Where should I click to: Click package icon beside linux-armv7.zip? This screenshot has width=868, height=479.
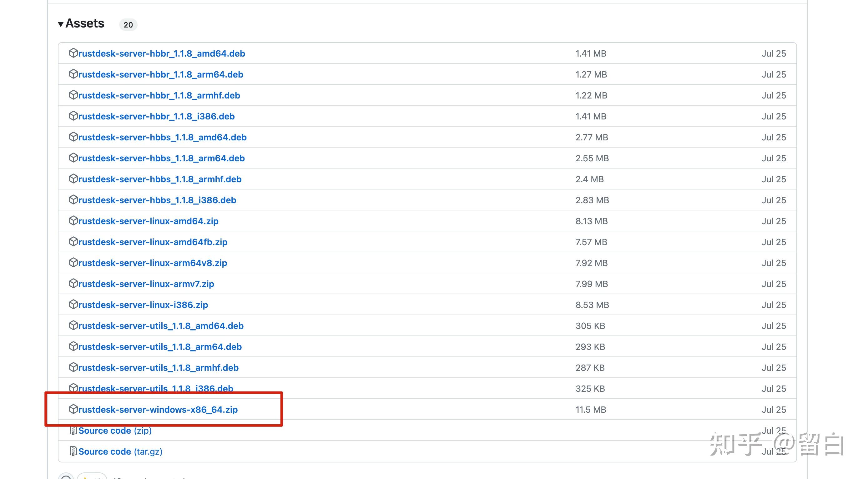tap(73, 284)
